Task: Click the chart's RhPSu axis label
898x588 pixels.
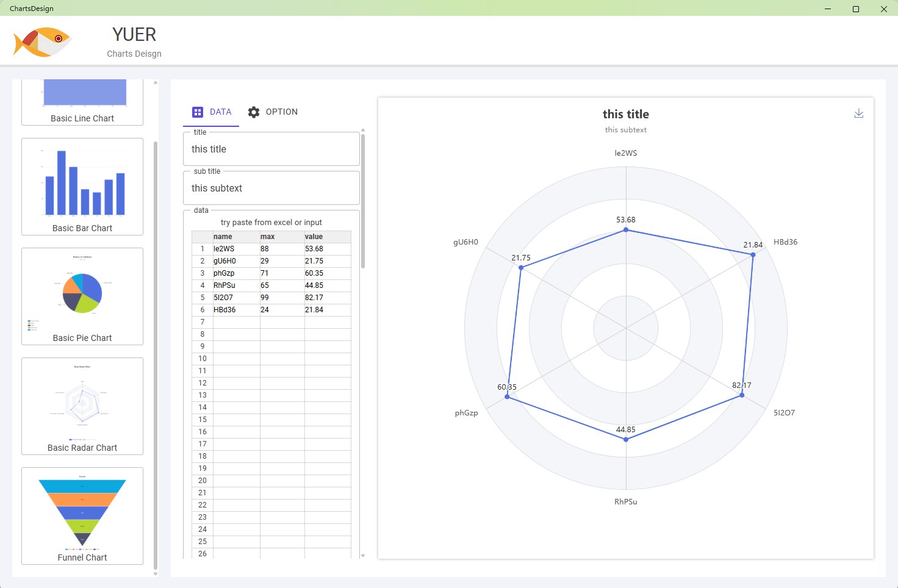Action: pos(626,502)
